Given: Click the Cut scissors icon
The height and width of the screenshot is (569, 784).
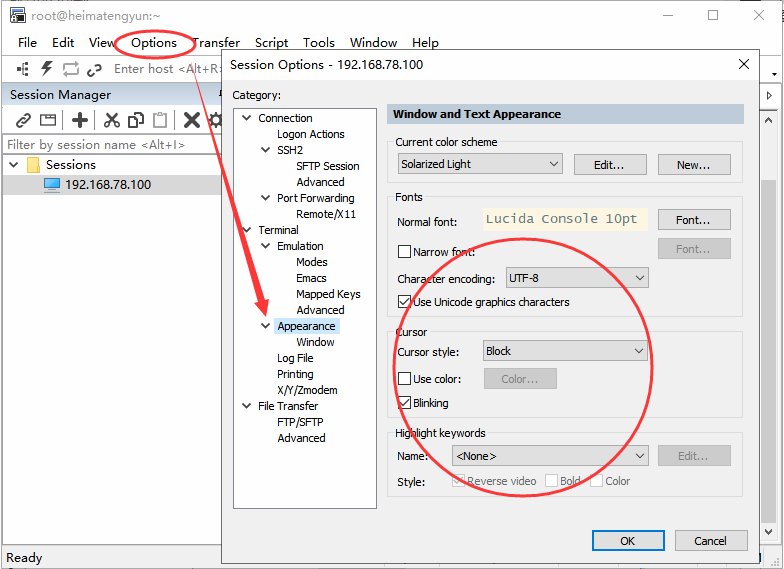Looking at the screenshot, I should tap(112, 120).
